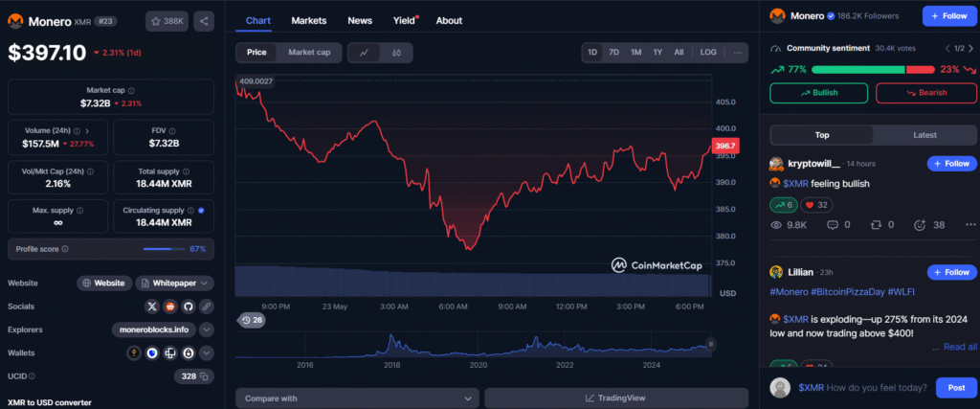
Task: Set chart range to 1M
Action: pos(635,53)
